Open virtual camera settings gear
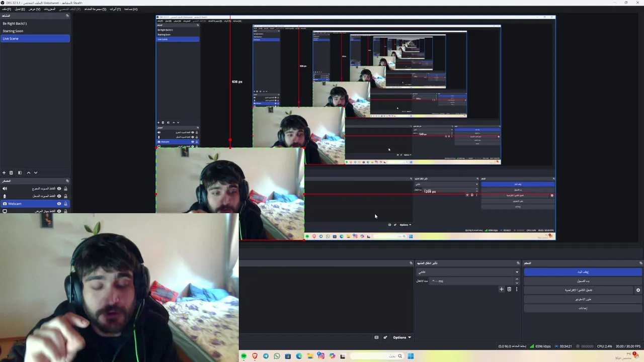Viewport: 644px width, 362px height. pyautogui.click(x=638, y=290)
